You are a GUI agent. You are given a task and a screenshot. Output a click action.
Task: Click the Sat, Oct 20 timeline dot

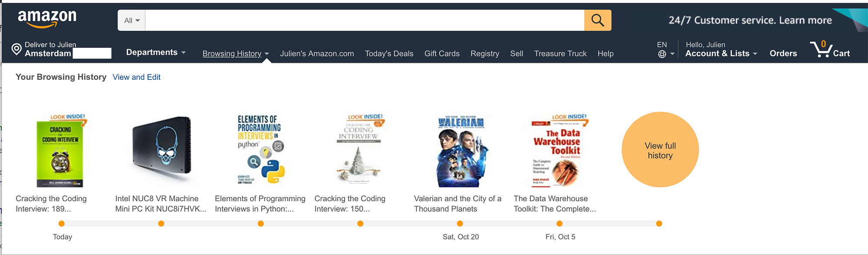[x=460, y=224]
